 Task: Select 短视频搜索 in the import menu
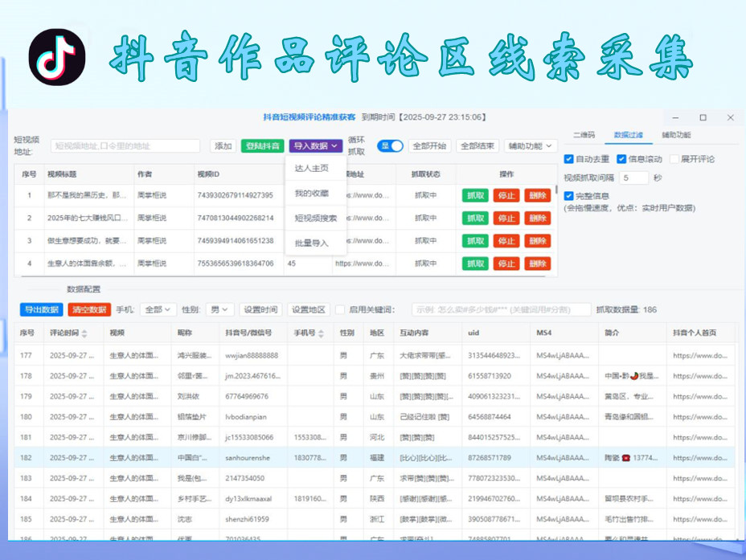[x=315, y=219]
